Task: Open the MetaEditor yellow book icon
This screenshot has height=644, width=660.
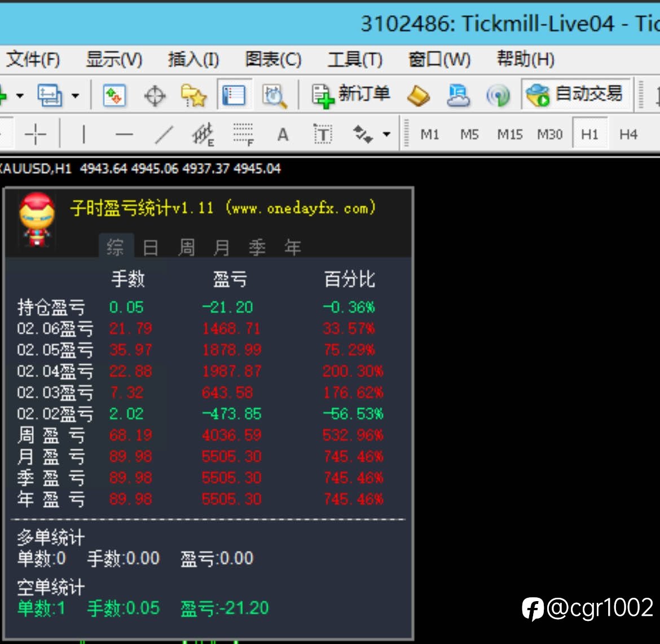Action: 419,96
